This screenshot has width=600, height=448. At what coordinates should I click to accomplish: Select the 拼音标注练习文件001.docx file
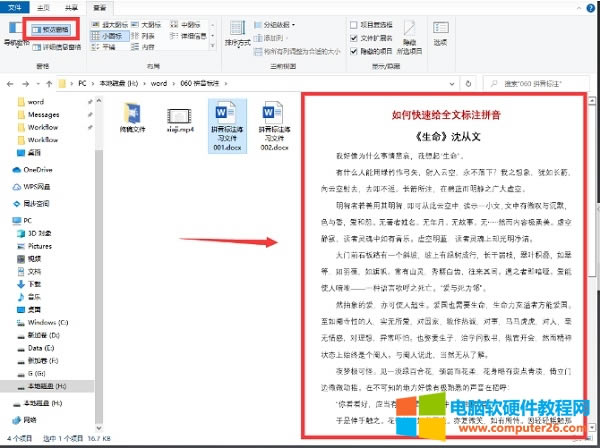[x=224, y=125]
